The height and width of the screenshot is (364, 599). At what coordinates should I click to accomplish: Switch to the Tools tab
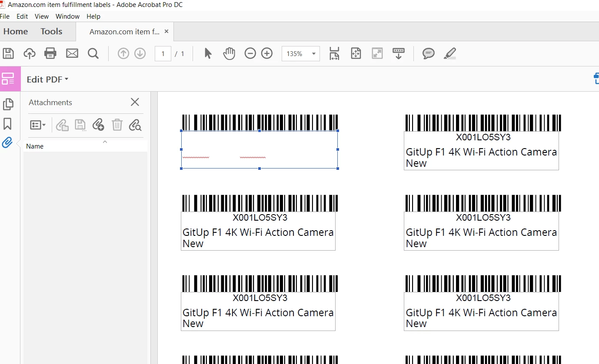click(51, 31)
